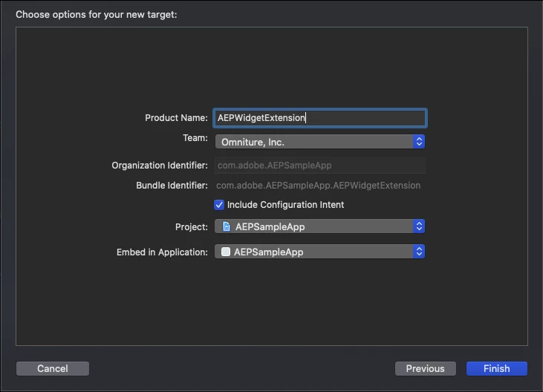Click the Xcode project file icon

(227, 226)
